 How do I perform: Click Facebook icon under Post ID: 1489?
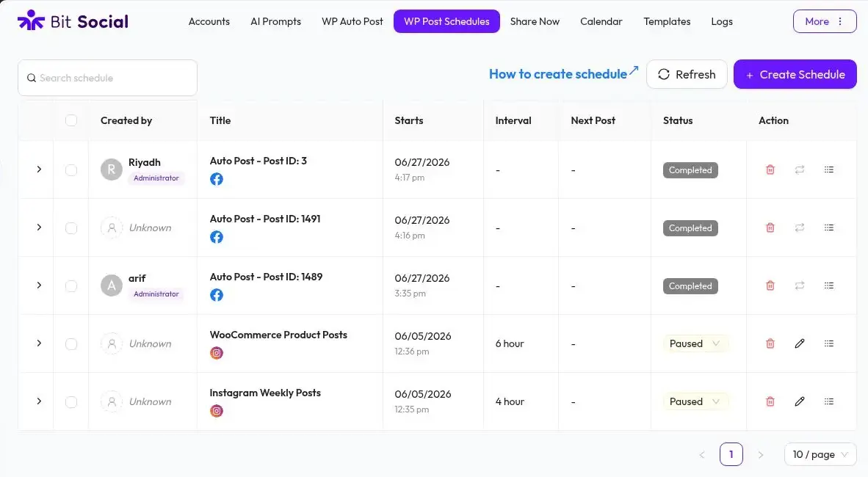tap(217, 295)
